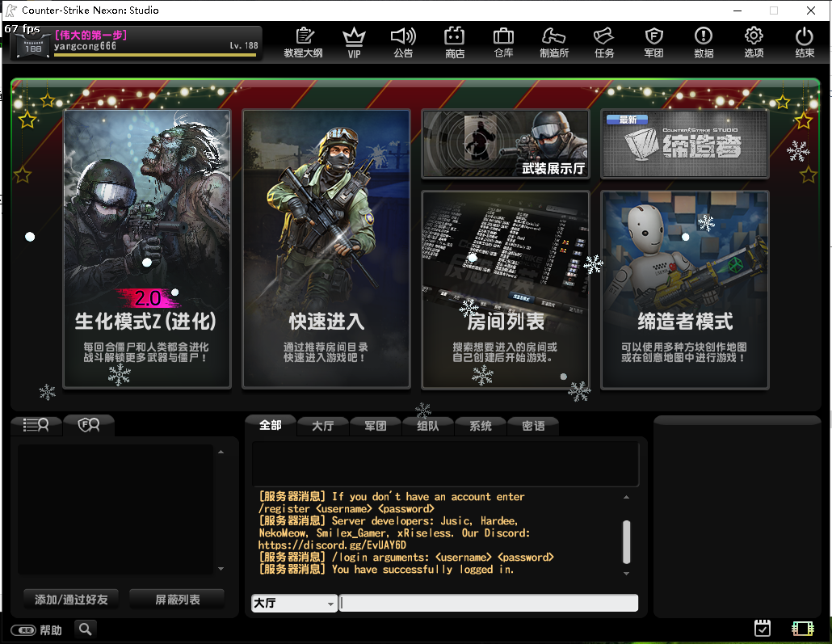The height and width of the screenshot is (644, 832).
Task: Select the 组队 chat tab
Action: tap(427, 426)
